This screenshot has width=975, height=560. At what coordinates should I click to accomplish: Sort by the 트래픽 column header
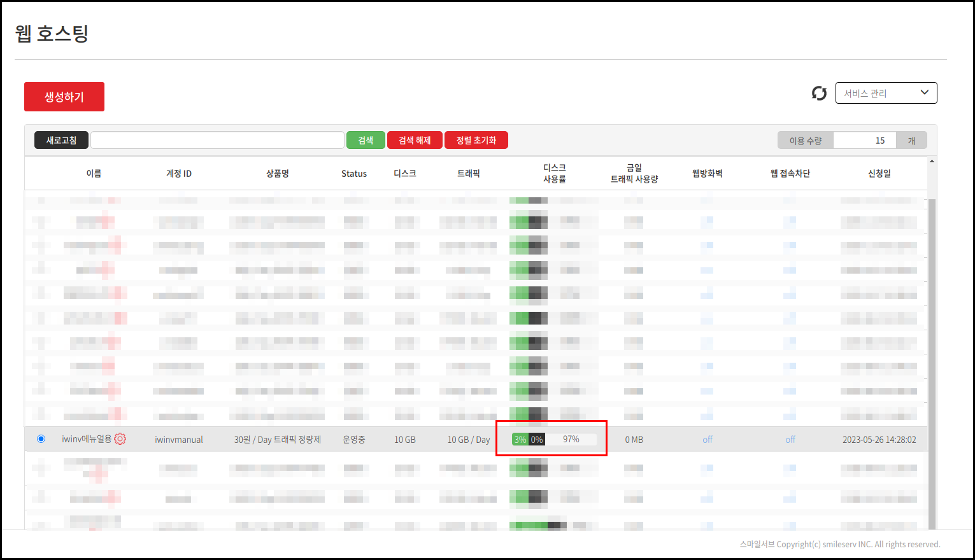tap(469, 173)
